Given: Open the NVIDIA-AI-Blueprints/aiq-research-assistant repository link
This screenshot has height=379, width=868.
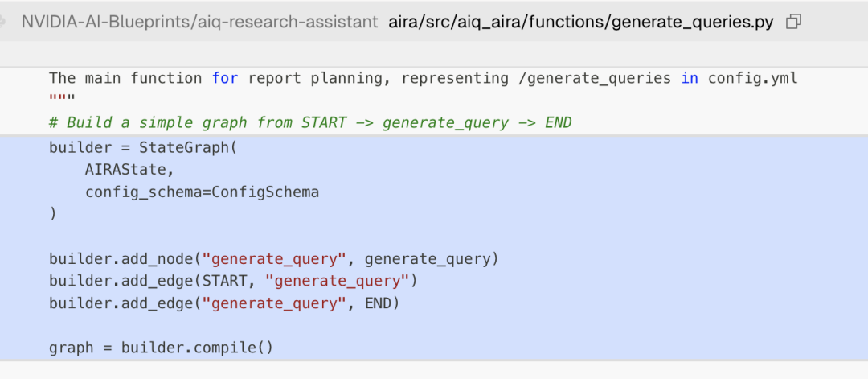Looking at the screenshot, I should pyautogui.click(x=199, y=22).
